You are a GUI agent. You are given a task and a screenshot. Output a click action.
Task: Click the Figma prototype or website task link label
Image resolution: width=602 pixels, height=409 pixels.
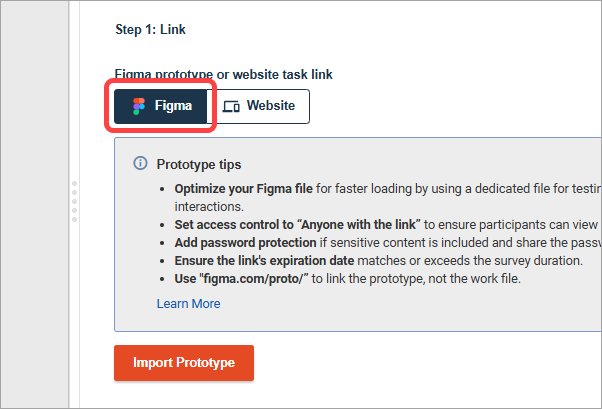224,74
